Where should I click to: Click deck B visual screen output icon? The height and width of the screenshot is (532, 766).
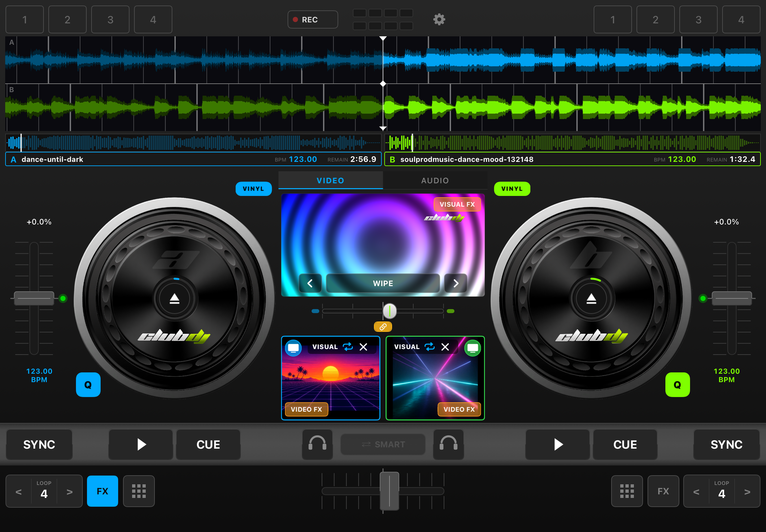pos(473,348)
